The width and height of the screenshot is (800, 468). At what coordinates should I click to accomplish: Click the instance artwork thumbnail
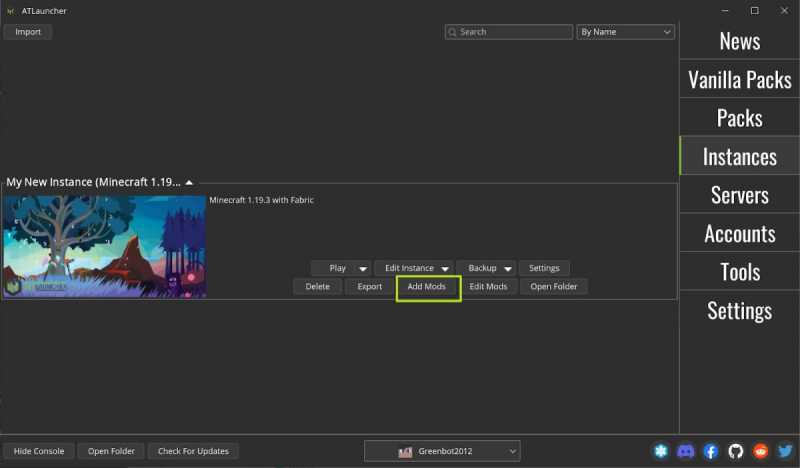[x=104, y=246]
